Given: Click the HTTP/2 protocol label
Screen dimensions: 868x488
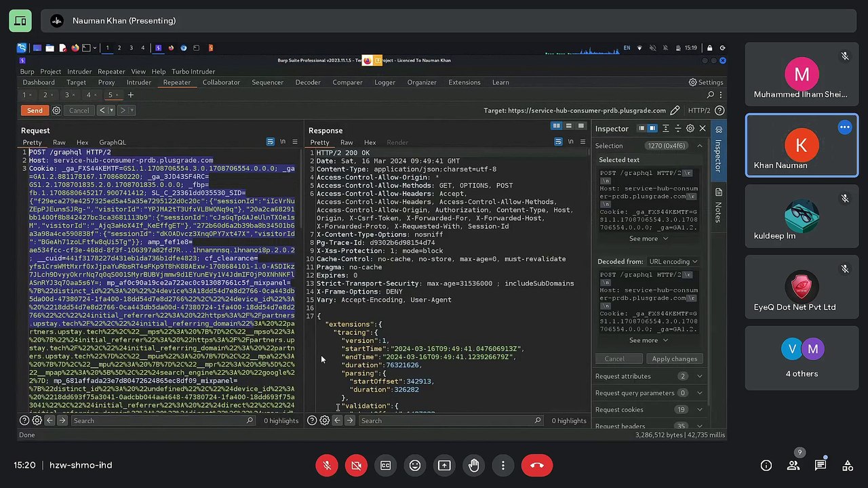Looking at the screenshot, I should point(698,110).
